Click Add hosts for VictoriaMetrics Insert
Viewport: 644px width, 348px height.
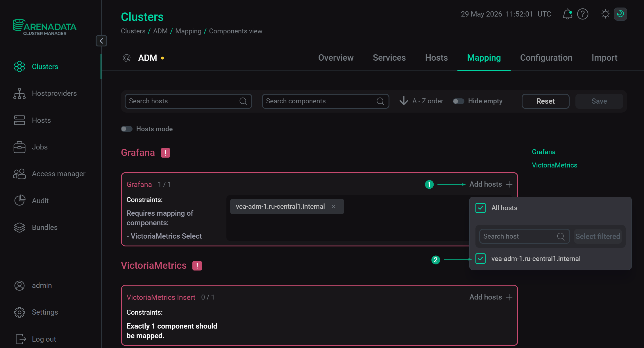point(491,297)
